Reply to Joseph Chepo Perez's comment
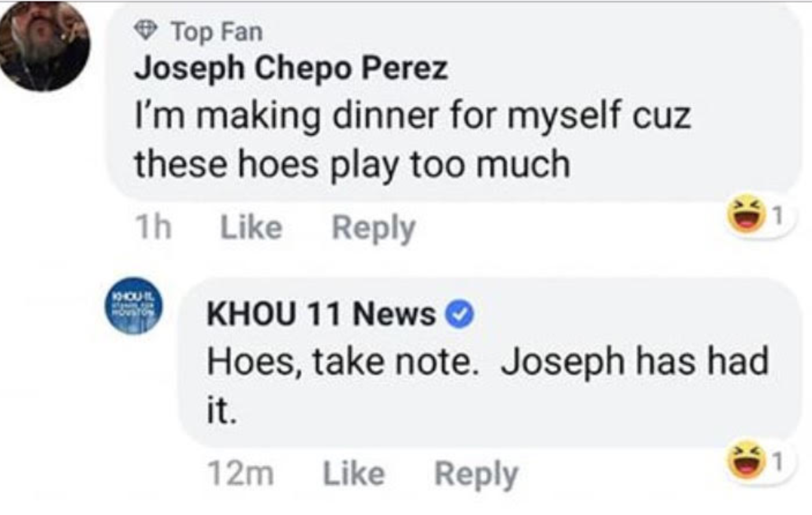The image size is (812, 515). point(374,228)
